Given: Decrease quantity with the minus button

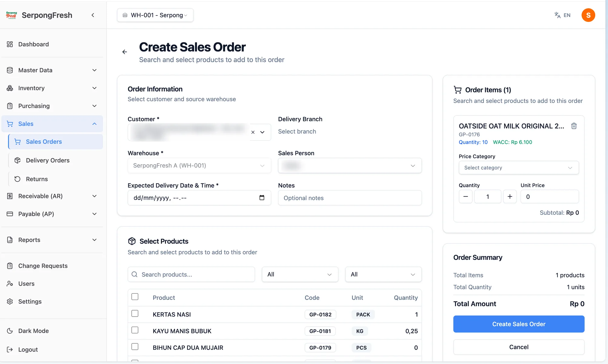Looking at the screenshot, I should 465,197.
